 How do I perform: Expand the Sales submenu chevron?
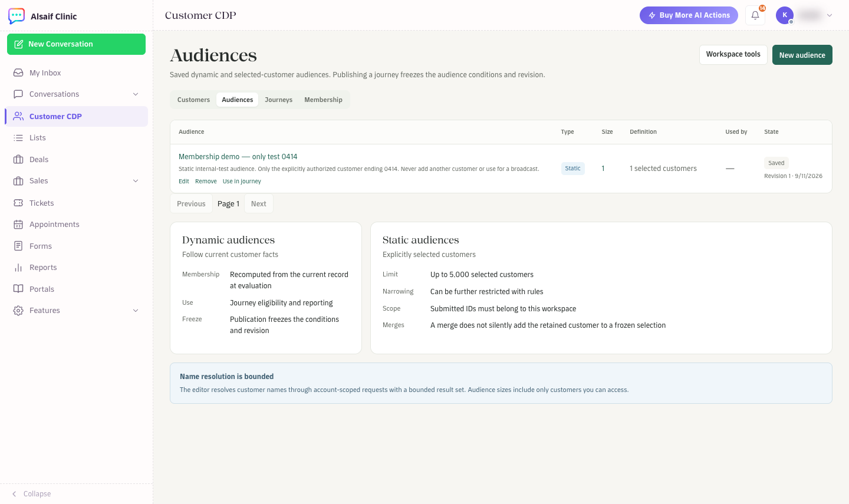[x=136, y=181]
